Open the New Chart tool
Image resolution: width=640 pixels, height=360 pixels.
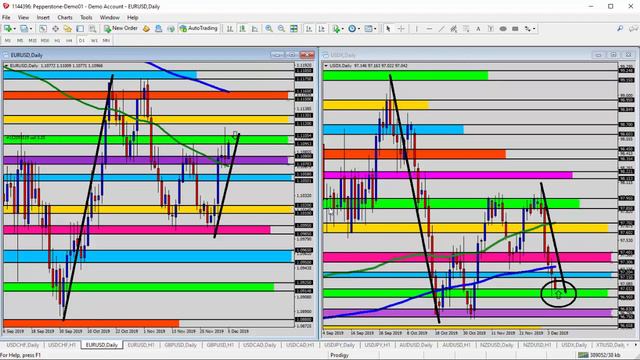point(8,29)
